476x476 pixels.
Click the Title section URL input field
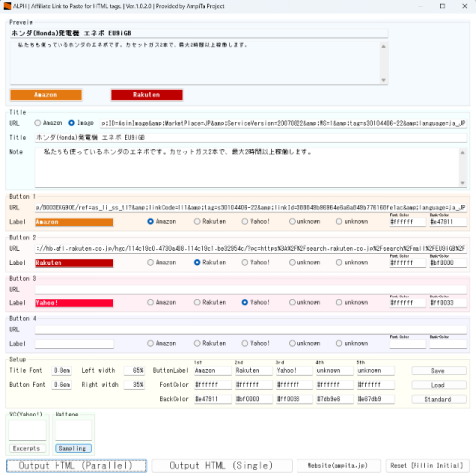tap(284, 123)
